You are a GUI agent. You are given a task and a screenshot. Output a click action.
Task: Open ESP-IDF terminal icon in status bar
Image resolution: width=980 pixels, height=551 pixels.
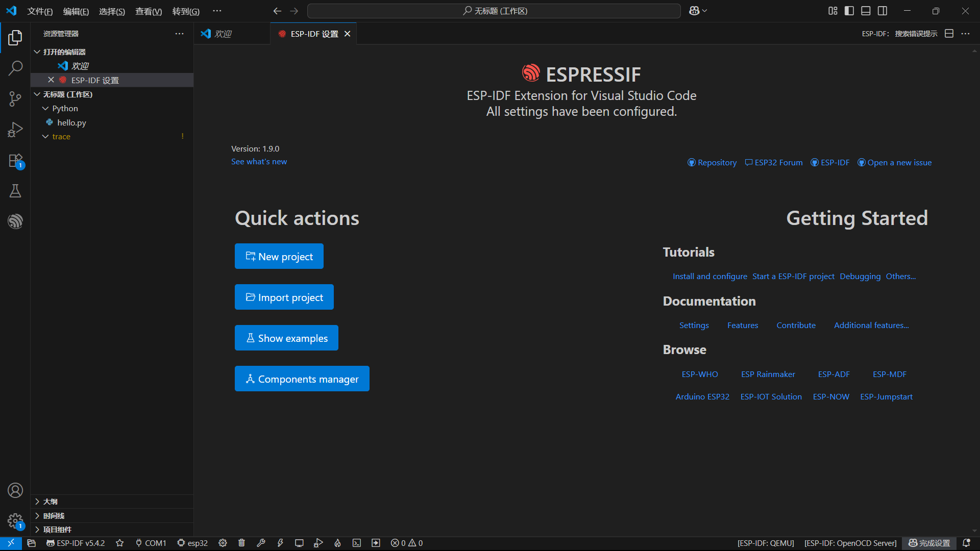357,543
